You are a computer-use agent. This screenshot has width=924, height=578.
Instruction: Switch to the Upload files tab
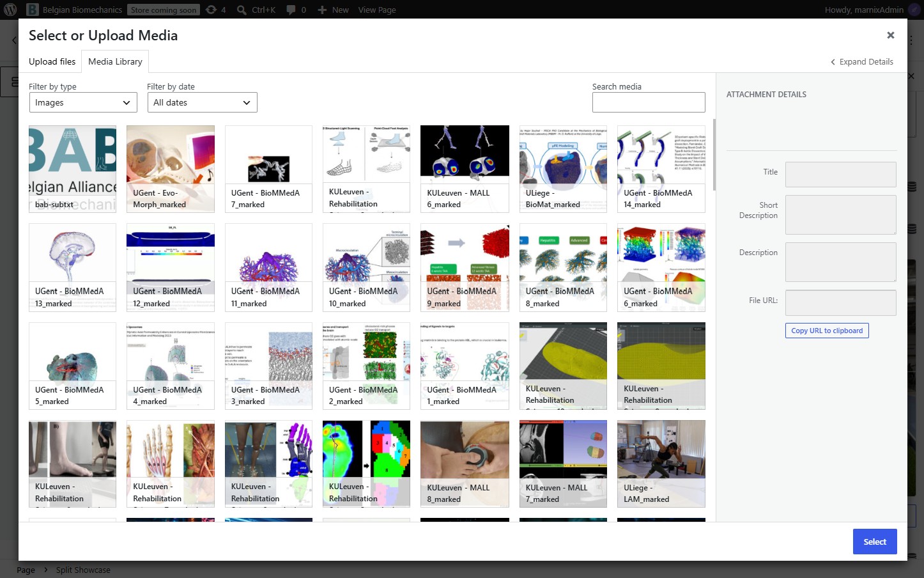tap(52, 61)
